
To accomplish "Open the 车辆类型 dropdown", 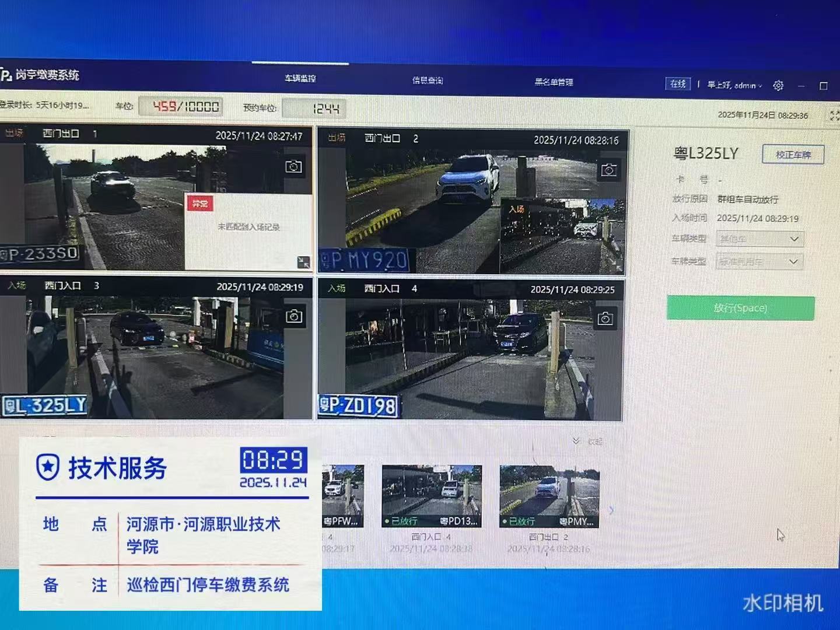I will pyautogui.click(x=759, y=239).
